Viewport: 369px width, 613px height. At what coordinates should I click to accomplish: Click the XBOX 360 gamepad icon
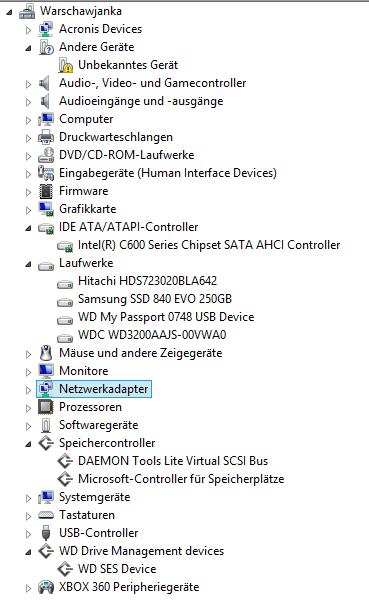46,587
